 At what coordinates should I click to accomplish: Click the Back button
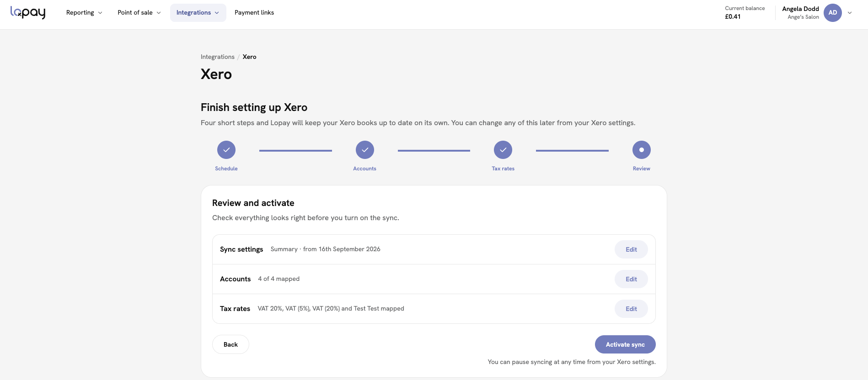tap(230, 344)
